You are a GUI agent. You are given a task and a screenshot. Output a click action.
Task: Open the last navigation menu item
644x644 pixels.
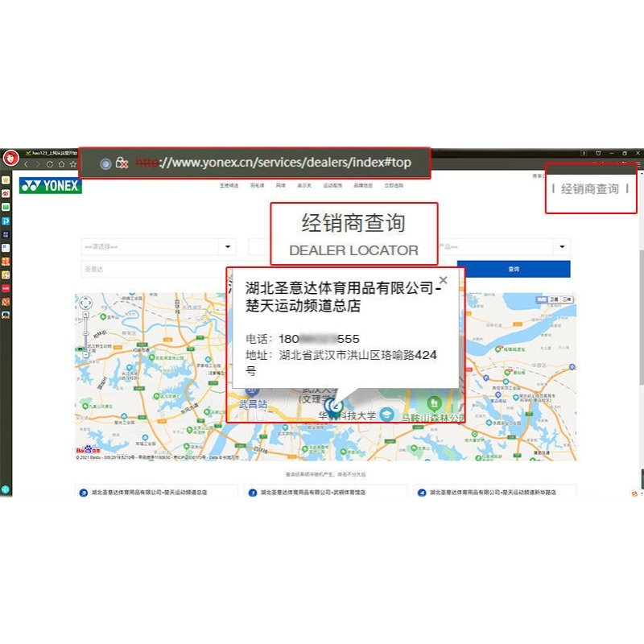394,186
